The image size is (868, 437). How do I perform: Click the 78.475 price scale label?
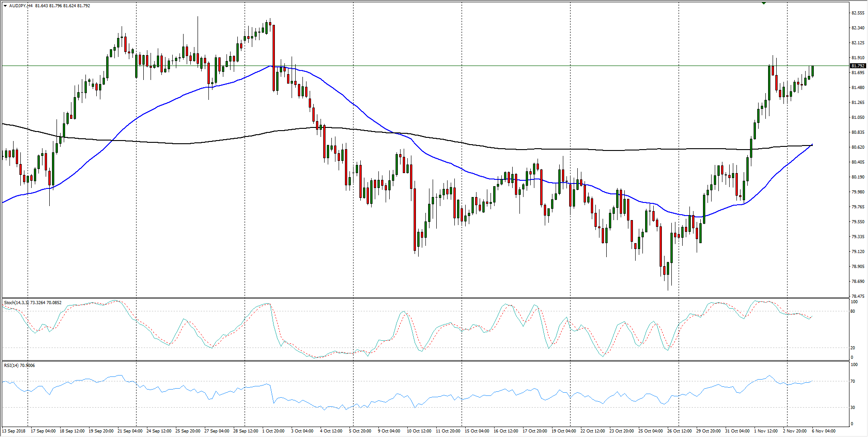[x=858, y=296]
